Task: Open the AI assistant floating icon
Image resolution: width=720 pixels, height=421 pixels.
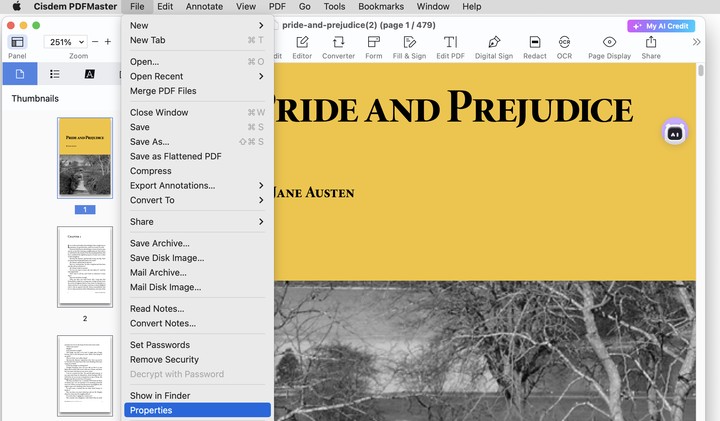Action: coord(674,132)
